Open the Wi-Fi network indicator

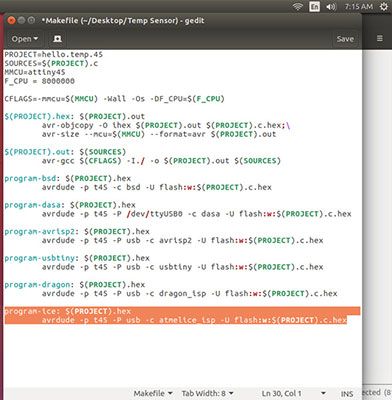coord(298,6)
